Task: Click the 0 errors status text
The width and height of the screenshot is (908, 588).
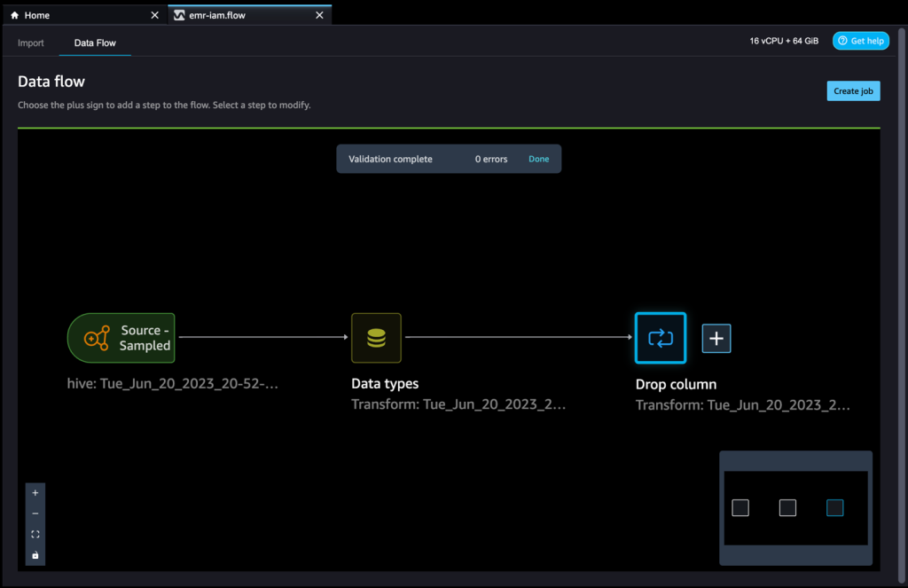Action: tap(491, 159)
